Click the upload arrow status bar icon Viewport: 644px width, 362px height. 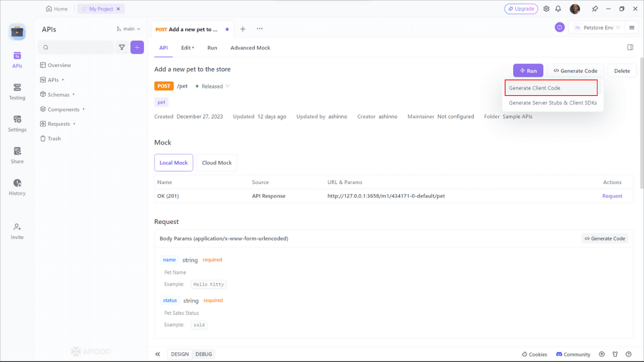click(x=602, y=354)
